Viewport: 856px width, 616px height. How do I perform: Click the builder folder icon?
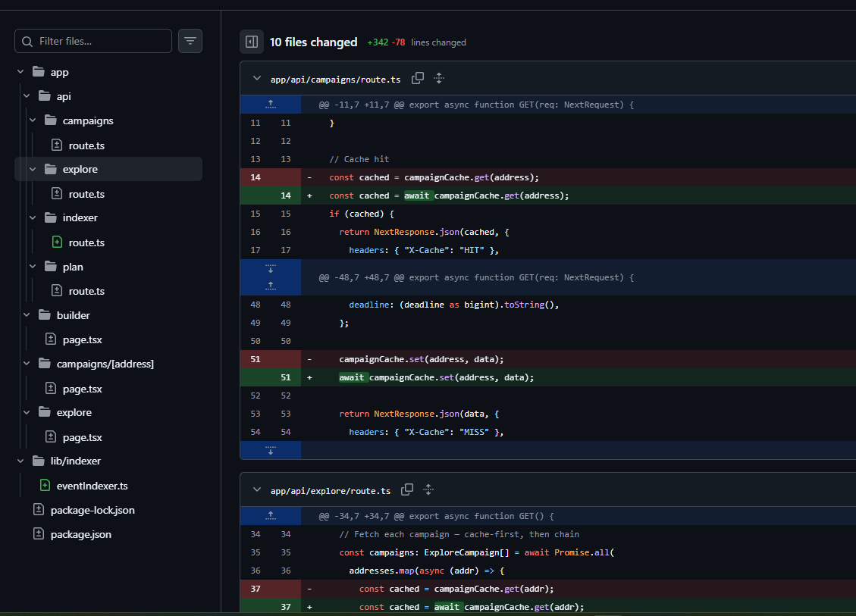[x=44, y=315]
